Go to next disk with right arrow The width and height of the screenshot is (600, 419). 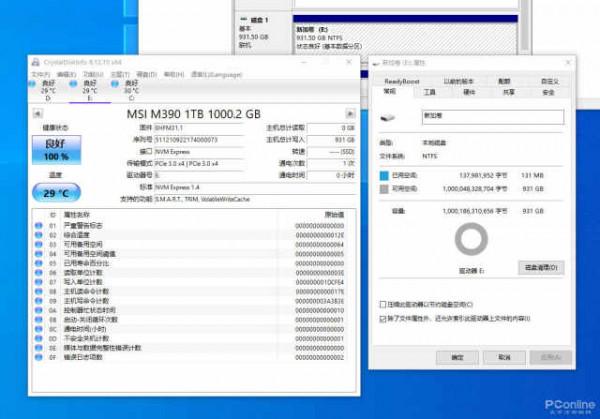350,113
